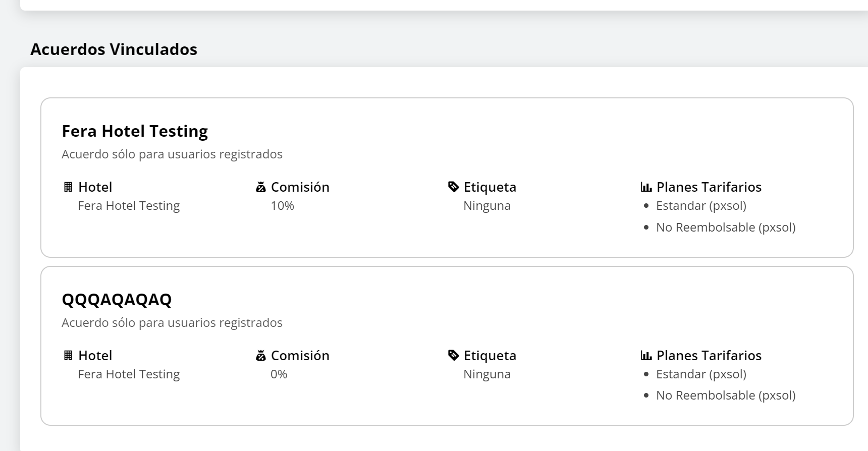The height and width of the screenshot is (451, 868).
Task: Click the Planes Tarifarios chart icon in QQQAQAQAQ card
Action: point(646,356)
